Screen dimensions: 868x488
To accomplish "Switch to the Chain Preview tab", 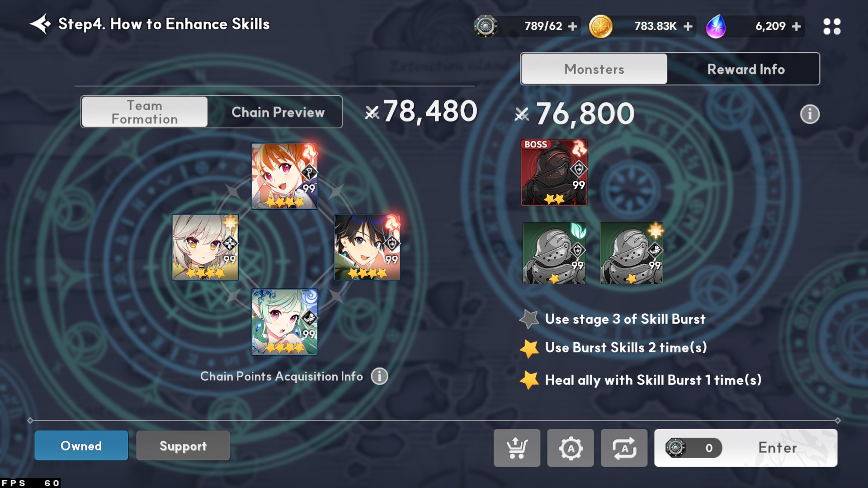I will (278, 112).
